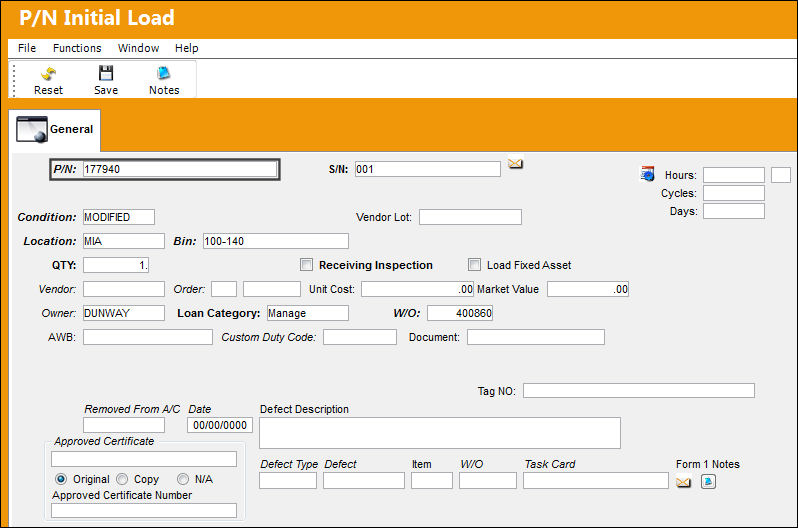Click the Tag NO input field

(x=639, y=391)
